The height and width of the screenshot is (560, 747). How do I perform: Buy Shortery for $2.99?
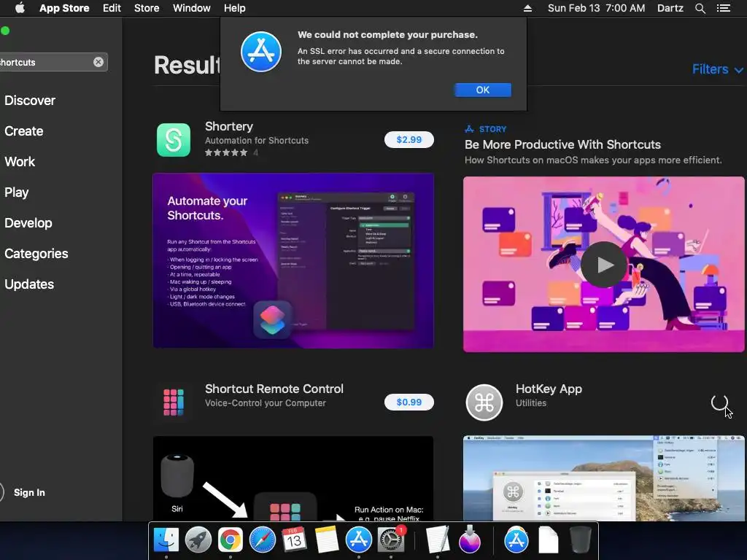coord(409,139)
